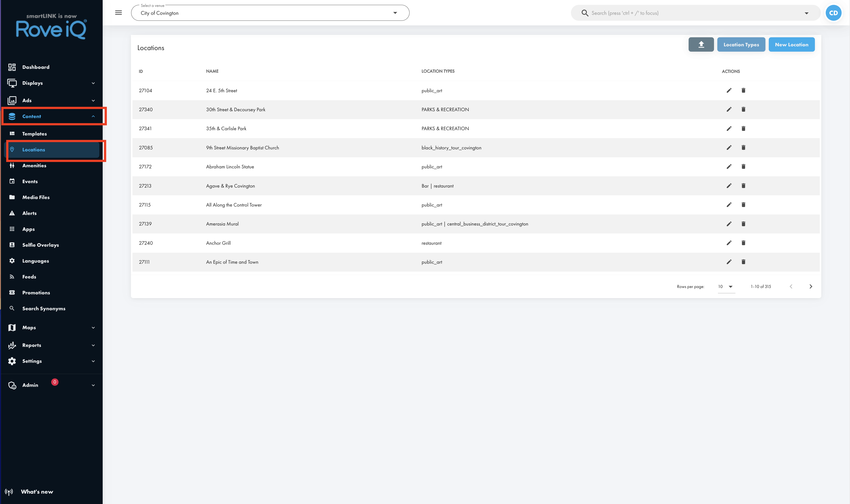Click the upload locations button

[701, 45]
